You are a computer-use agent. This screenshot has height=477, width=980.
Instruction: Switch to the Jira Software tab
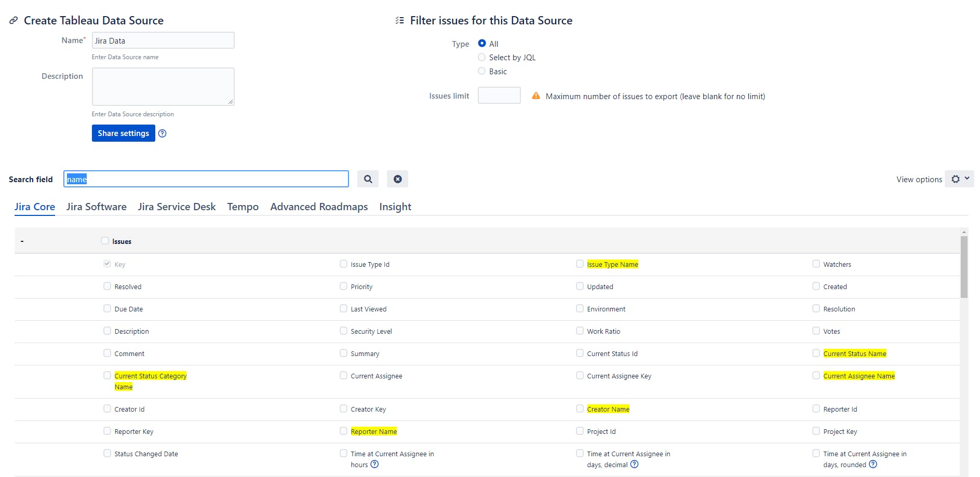click(96, 207)
